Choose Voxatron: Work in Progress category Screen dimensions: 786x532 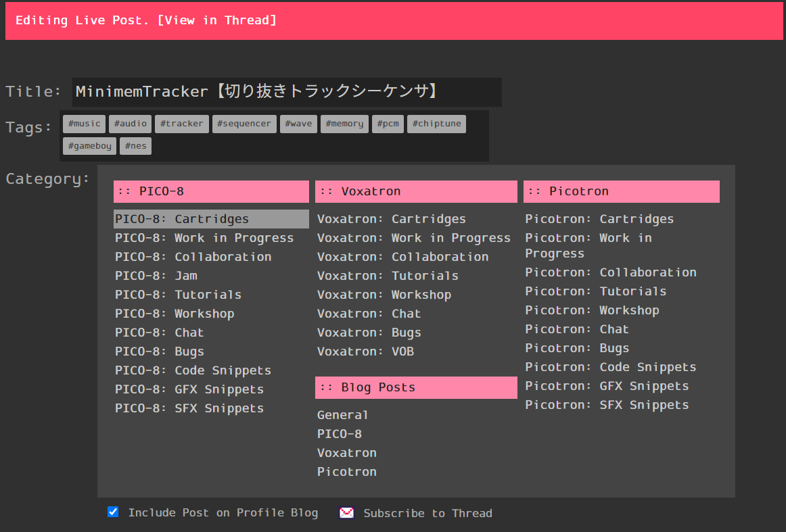coord(414,238)
